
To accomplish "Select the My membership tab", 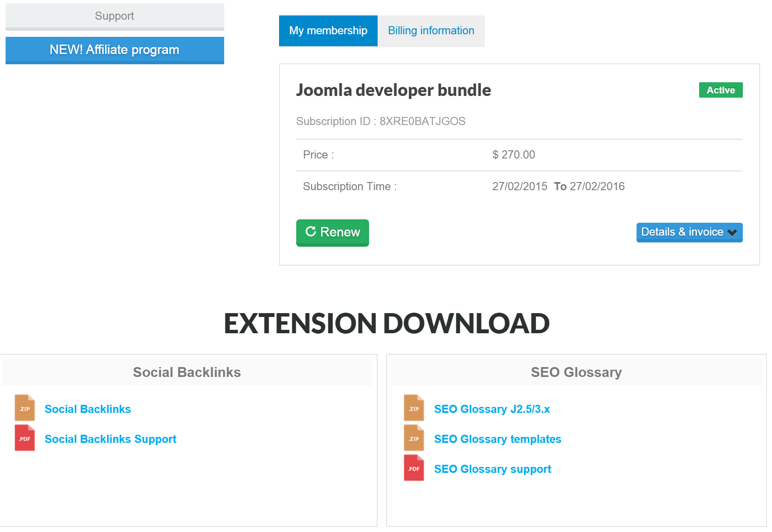I will (x=328, y=30).
